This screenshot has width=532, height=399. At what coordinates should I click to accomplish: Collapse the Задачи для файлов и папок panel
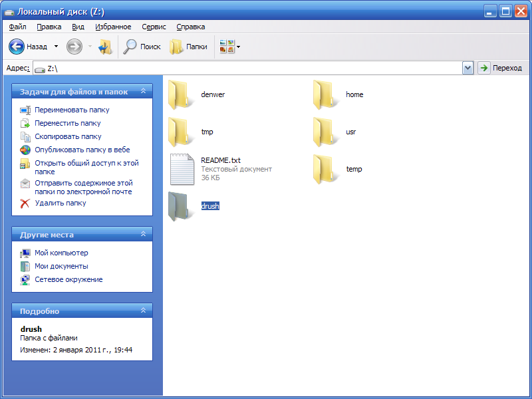point(143,91)
